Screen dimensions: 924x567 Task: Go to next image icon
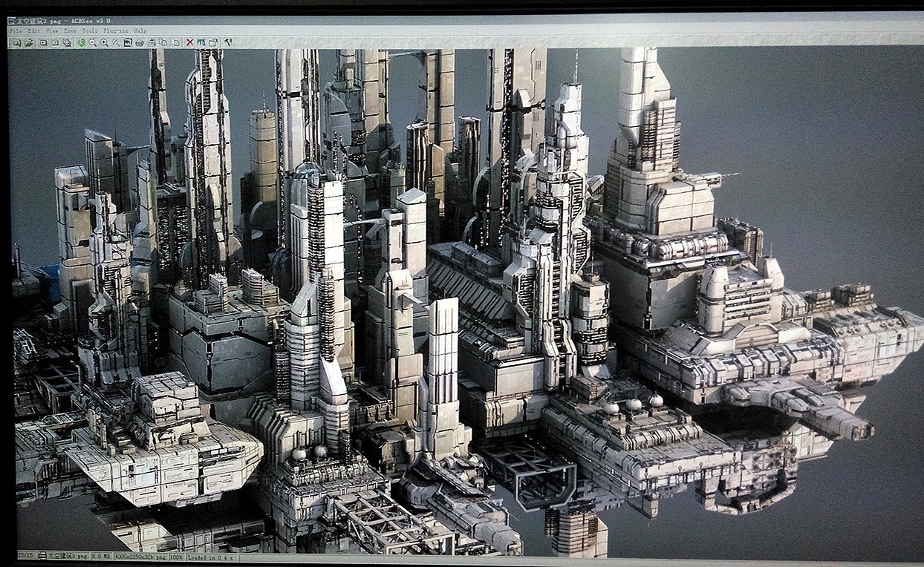pos(55,43)
